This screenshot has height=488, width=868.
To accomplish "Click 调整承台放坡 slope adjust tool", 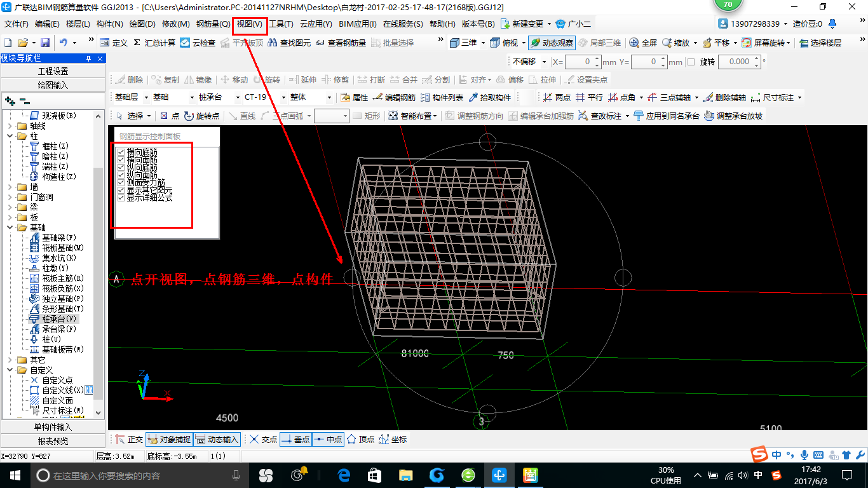I will tap(733, 116).
